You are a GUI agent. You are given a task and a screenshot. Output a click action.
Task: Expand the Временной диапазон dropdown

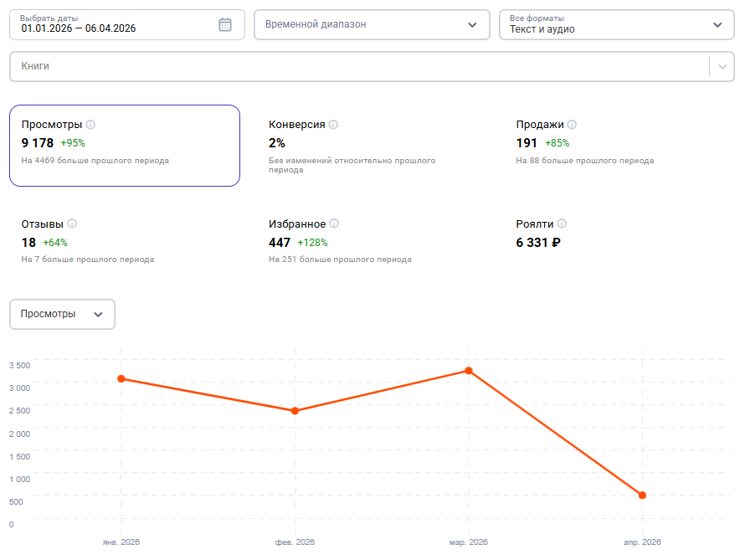point(372,24)
